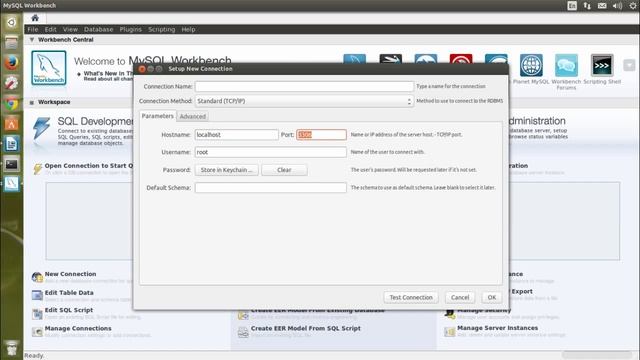Click the network indicator in top bar

tap(587, 5)
